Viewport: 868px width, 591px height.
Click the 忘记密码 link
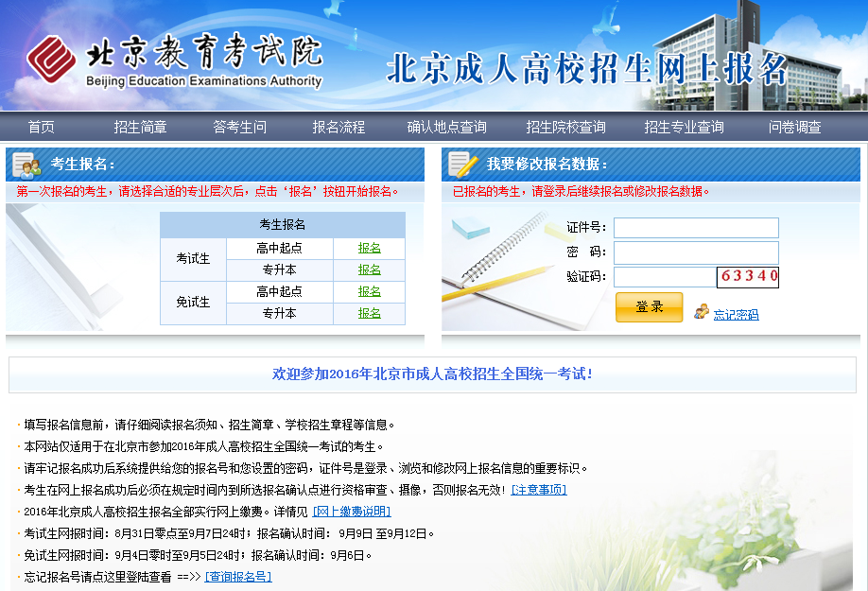(x=736, y=315)
